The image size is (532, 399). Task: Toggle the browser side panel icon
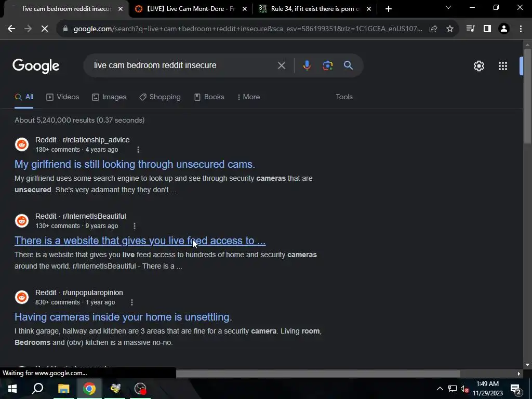point(487,29)
